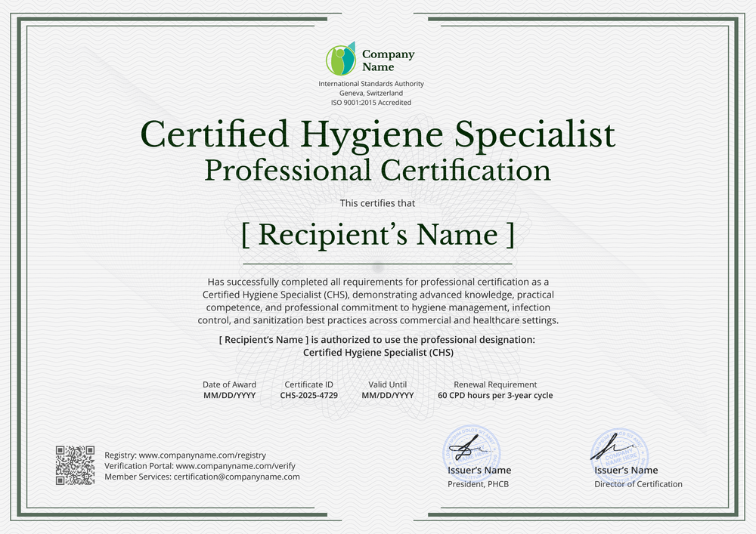Select the [ Recipient's Name ] placeholder
Screen dimensions: 756x534
click(x=378, y=234)
